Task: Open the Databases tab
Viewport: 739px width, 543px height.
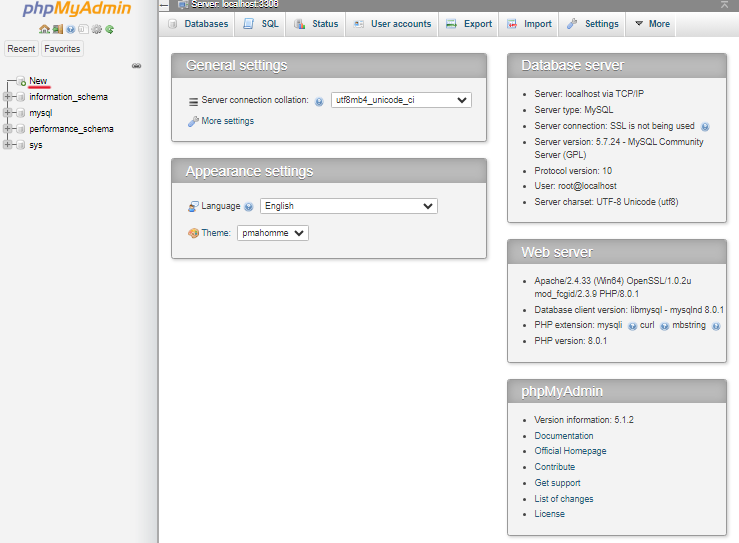Action: pos(198,24)
